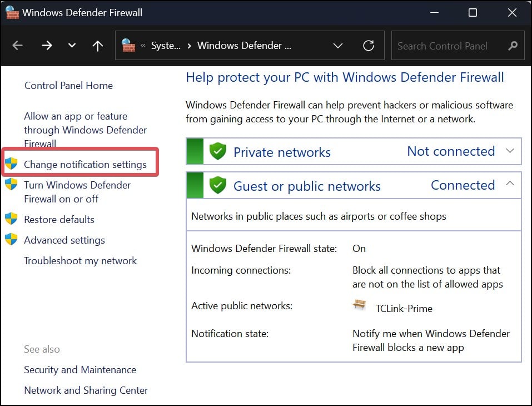Collapse the Guest or public networks section
The height and width of the screenshot is (406, 532).
pos(510,184)
